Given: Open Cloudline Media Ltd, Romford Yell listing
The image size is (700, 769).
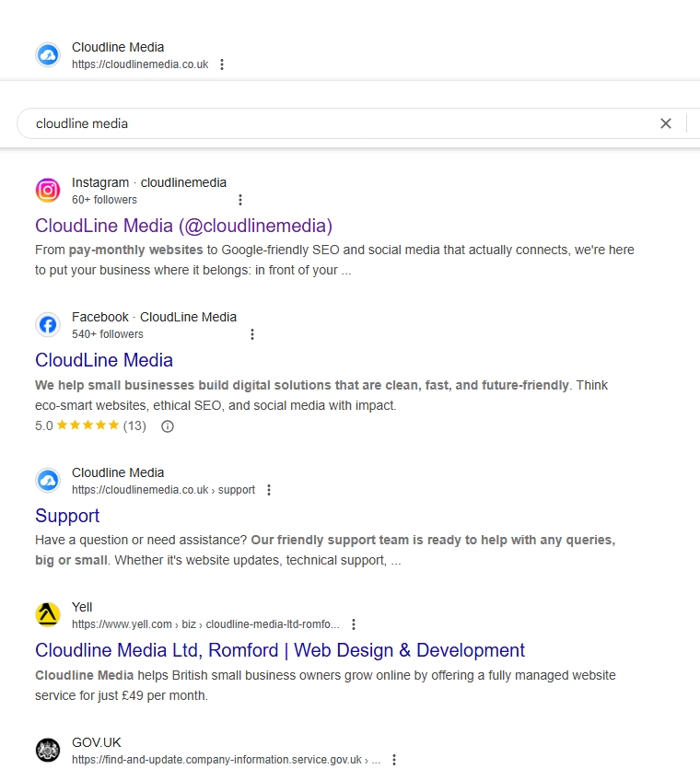Looking at the screenshot, I should coord(280,650).
